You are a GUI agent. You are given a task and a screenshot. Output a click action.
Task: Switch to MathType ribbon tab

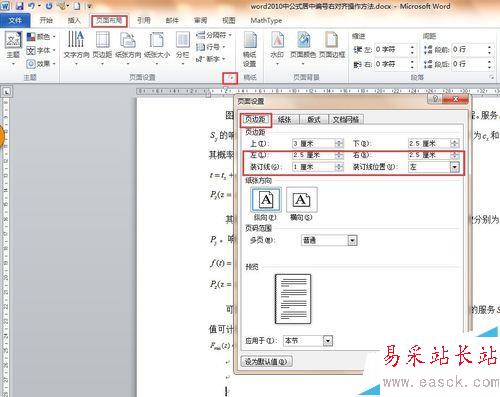(266, 20)
